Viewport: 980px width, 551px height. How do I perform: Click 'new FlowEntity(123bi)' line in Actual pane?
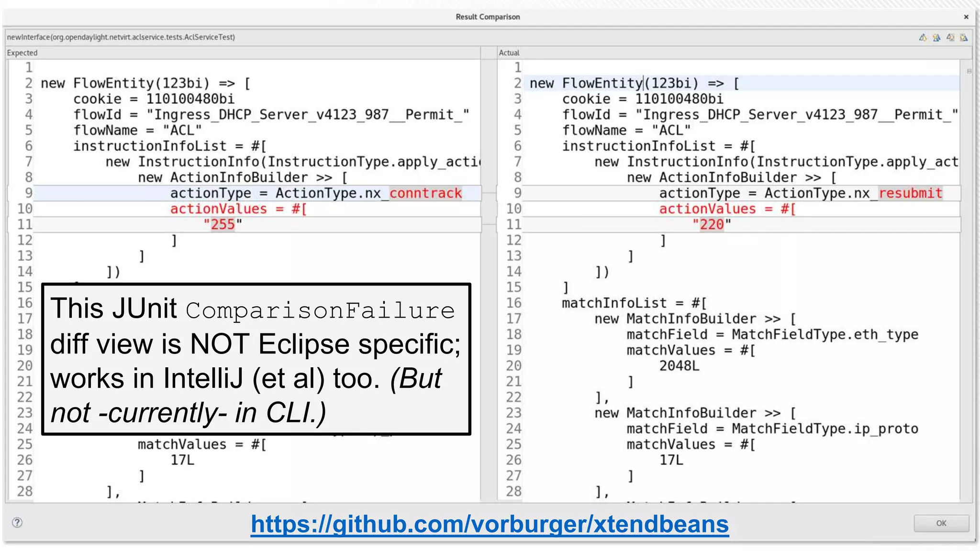click(635, 83)
